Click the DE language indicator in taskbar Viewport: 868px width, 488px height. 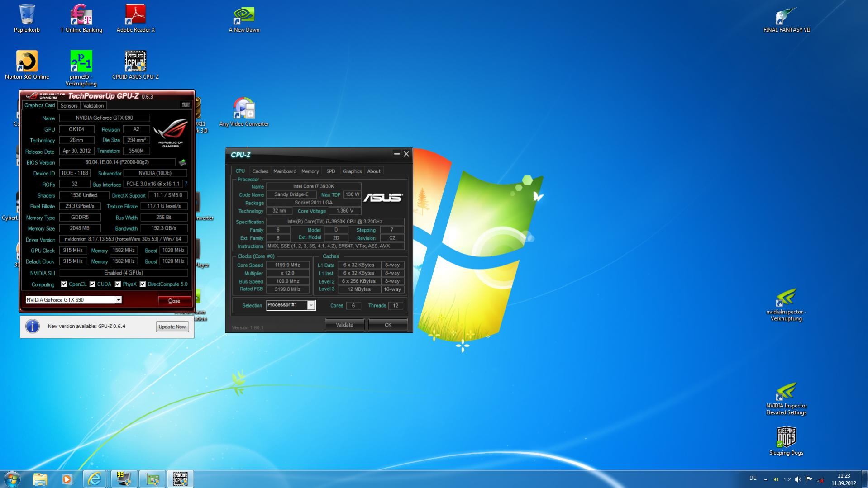coord(753,479)
